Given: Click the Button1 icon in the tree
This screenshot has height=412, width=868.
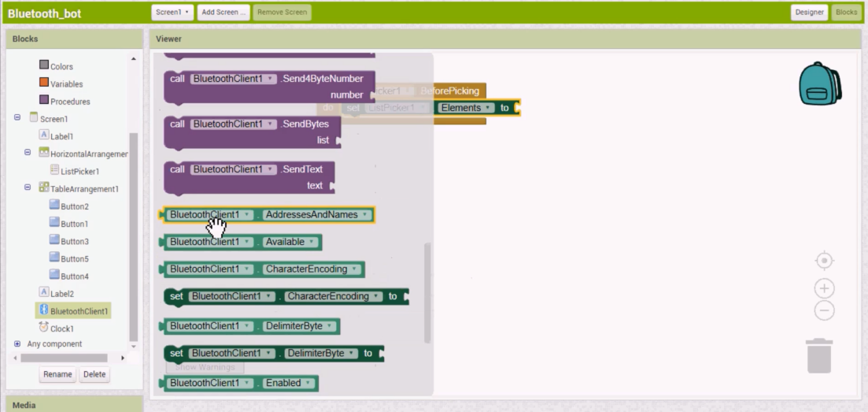Looking at the screenshot, I should click(54, 222).
